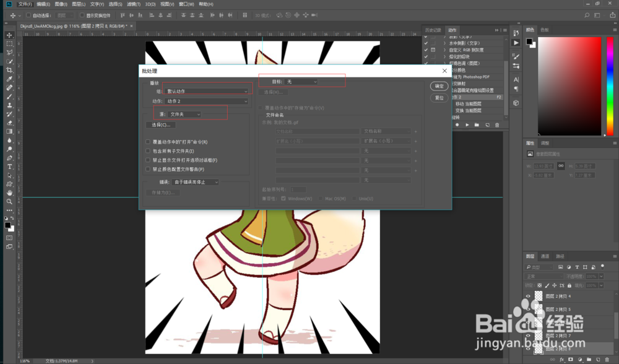Open the 文件(F) menu
The width and height of the screenshot is (619, 364).
25,4
